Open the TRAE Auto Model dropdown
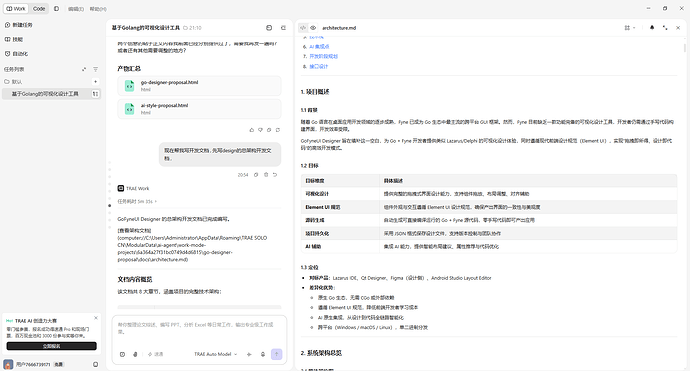The image size is (690, 371). coord(216,354)
